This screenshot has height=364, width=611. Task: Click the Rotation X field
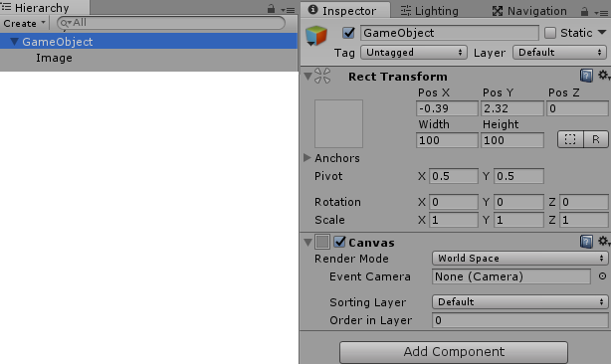click(453, 202)
